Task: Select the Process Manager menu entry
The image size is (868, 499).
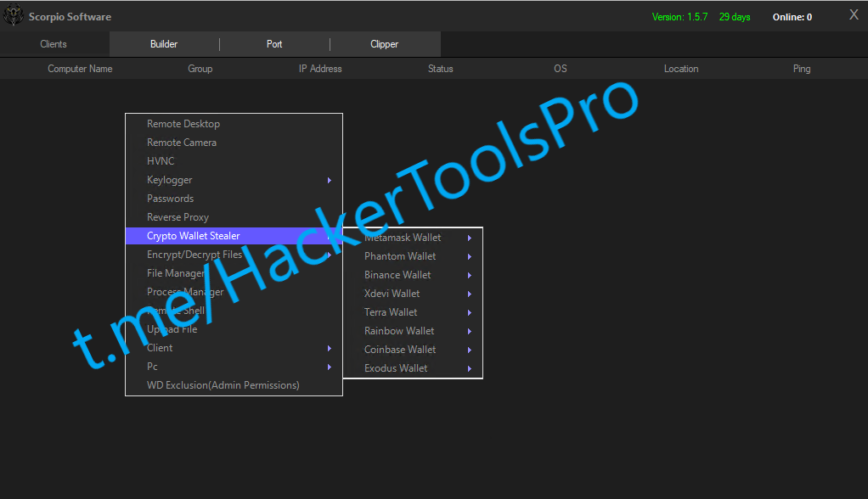Action: (234, 292)
